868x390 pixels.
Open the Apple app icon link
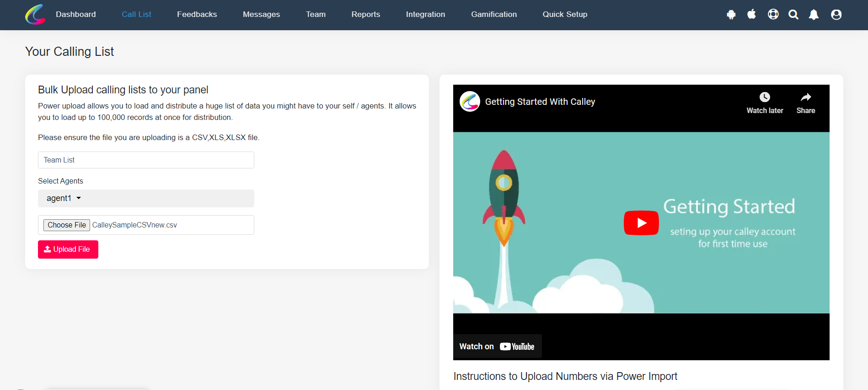(x=751, y=14)
